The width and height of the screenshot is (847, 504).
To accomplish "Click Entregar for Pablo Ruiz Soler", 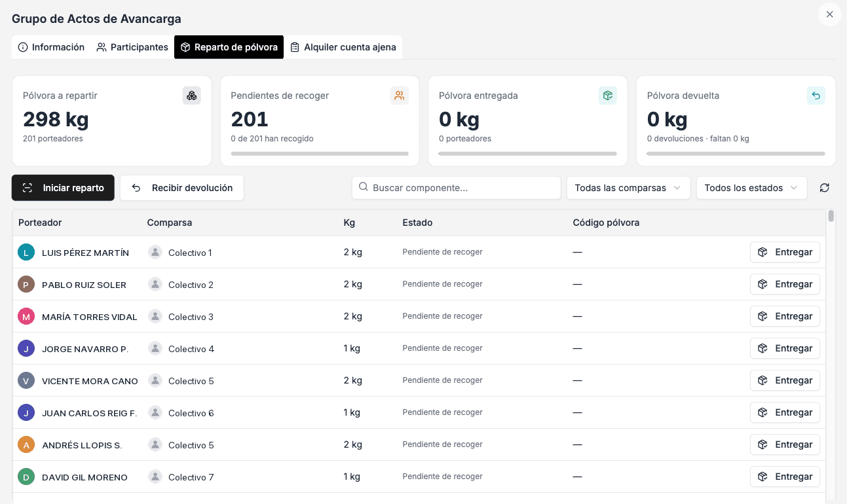I will [785, 284].
